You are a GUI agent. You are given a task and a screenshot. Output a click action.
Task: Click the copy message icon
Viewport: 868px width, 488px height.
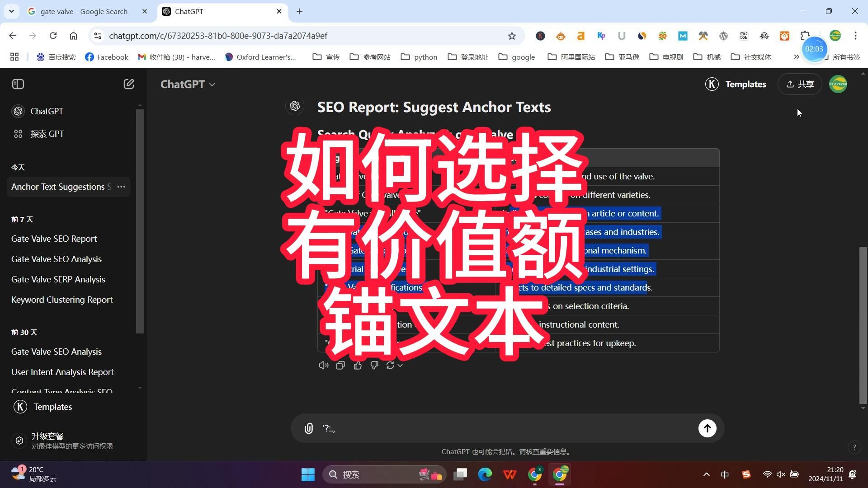pos(340,364)
